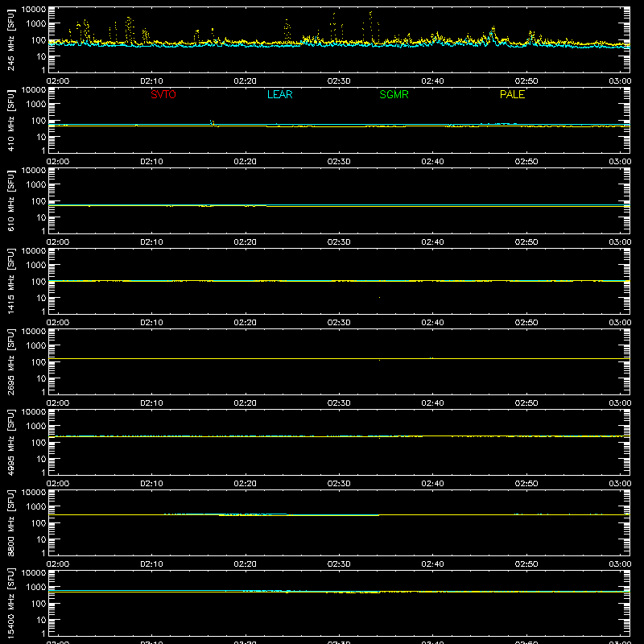644x644 pixels.
Task: Click the 02:10 time label under 610 MHz plot
Action: point(151,242)
